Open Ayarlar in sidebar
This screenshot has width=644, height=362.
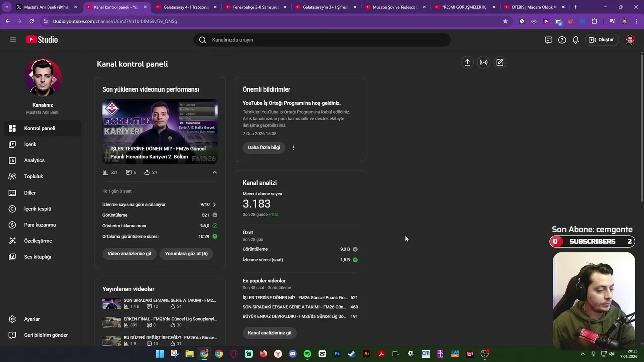pyautogui.click(x=43, y=319)
